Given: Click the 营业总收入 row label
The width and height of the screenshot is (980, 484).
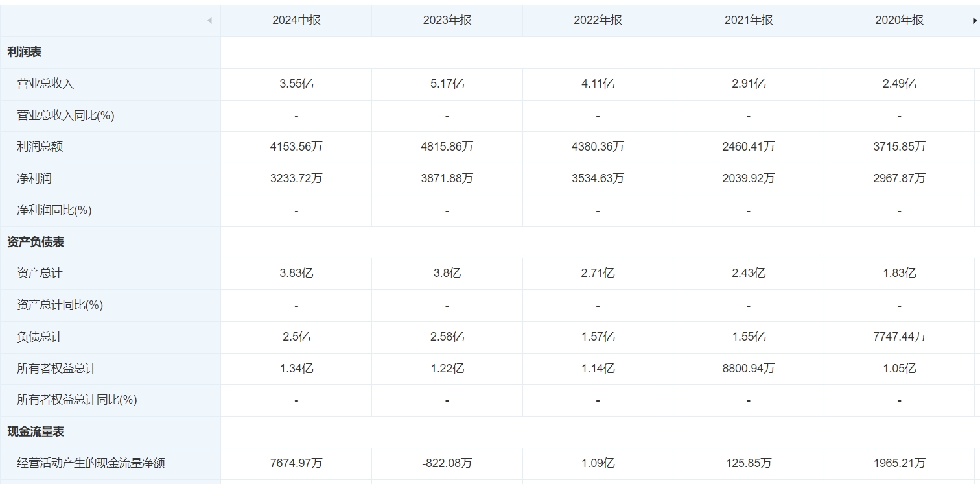Looking at the screenshot, I should tap(45, 84).
